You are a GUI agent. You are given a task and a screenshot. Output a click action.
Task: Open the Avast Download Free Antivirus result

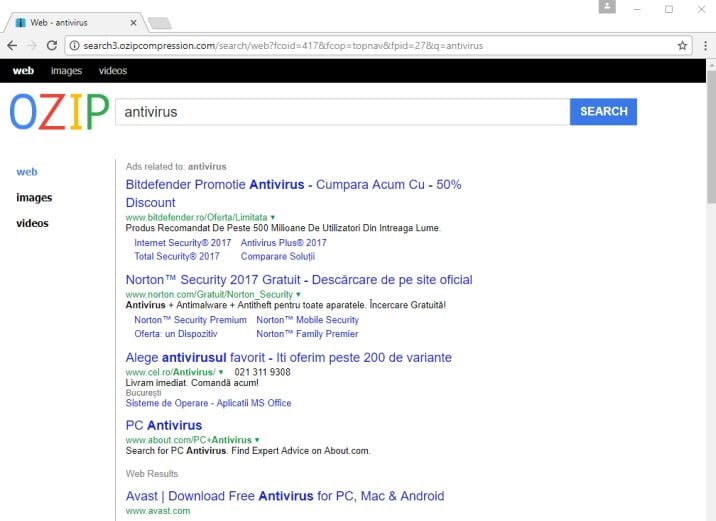click(x=285, y=496)
